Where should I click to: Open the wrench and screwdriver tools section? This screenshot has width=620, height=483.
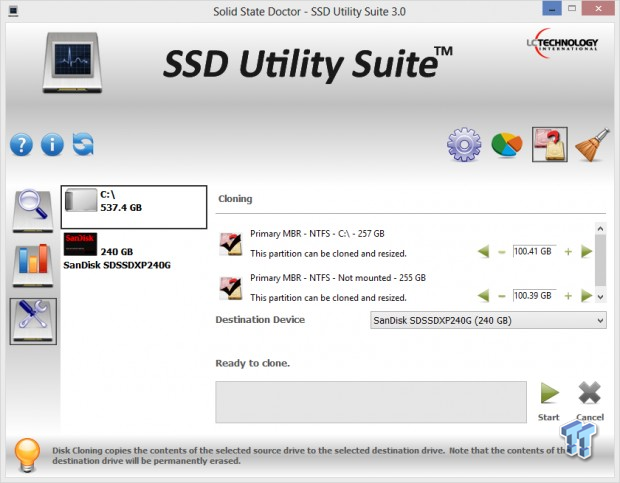pyautogui.click(x=33, y=321)
